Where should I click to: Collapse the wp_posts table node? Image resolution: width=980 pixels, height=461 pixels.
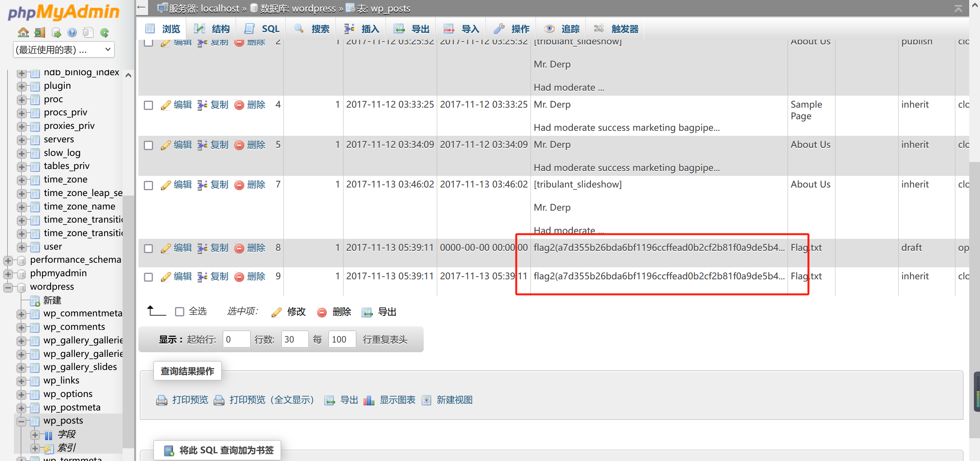click(22, 421)
